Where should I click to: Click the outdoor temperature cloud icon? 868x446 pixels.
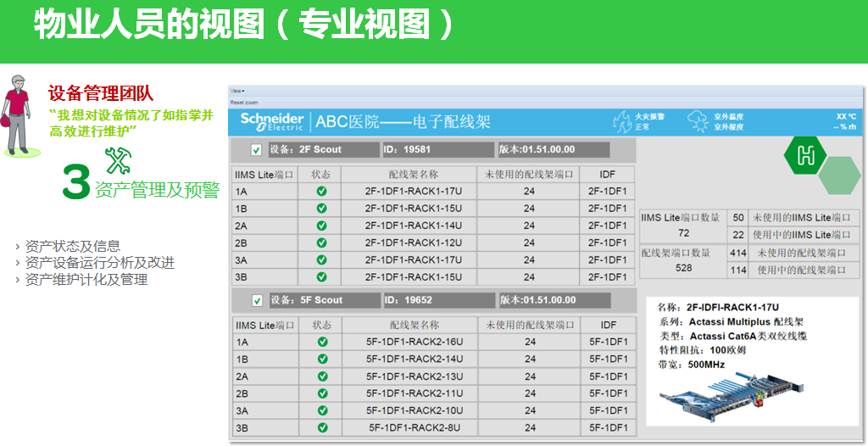coord(697,120)
